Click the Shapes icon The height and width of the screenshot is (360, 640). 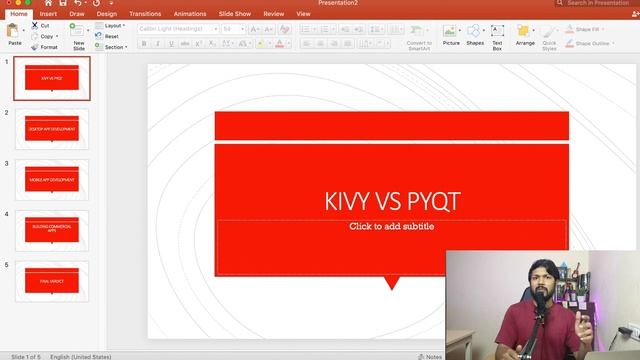(473, 31)
